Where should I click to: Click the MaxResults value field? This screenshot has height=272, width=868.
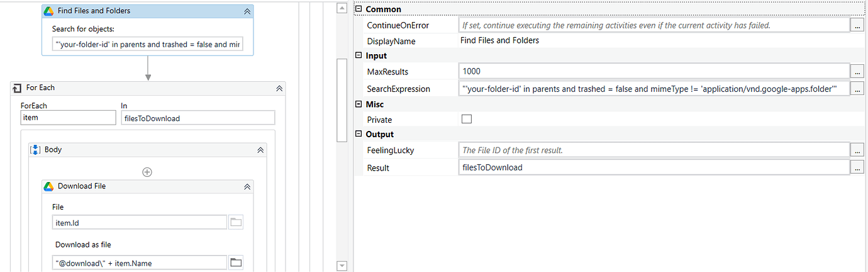pos(653,72)
